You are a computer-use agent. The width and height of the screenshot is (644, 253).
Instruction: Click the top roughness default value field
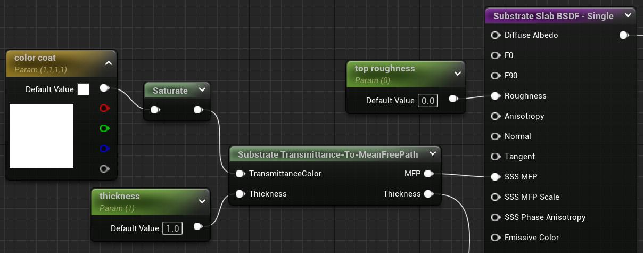click(428, 101)
